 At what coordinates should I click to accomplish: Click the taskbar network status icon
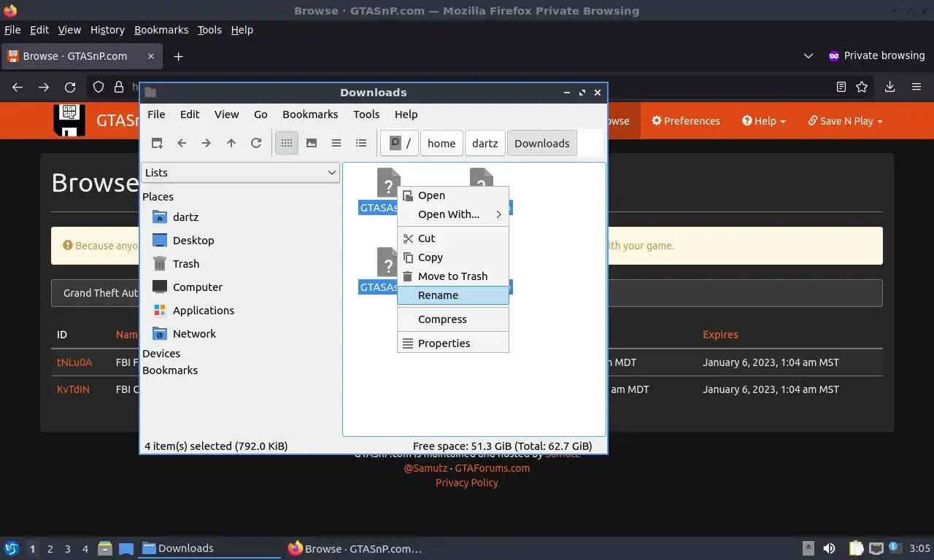tap(876, 548)
